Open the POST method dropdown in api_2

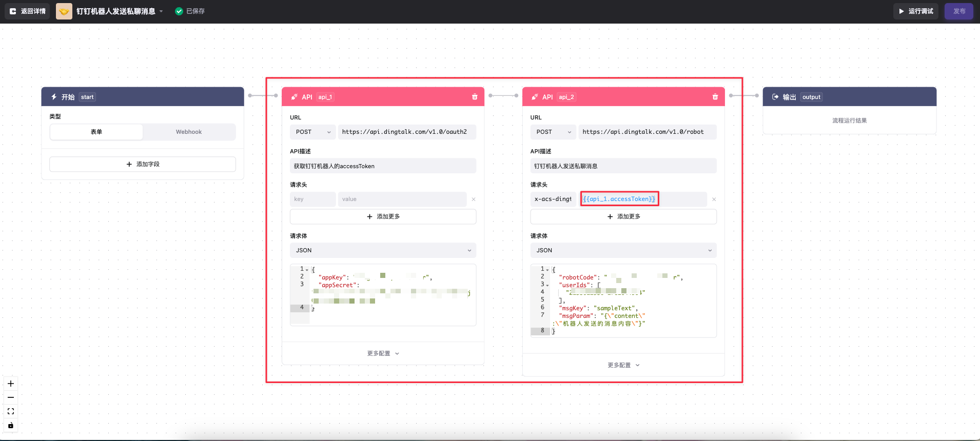click(554, 132)
